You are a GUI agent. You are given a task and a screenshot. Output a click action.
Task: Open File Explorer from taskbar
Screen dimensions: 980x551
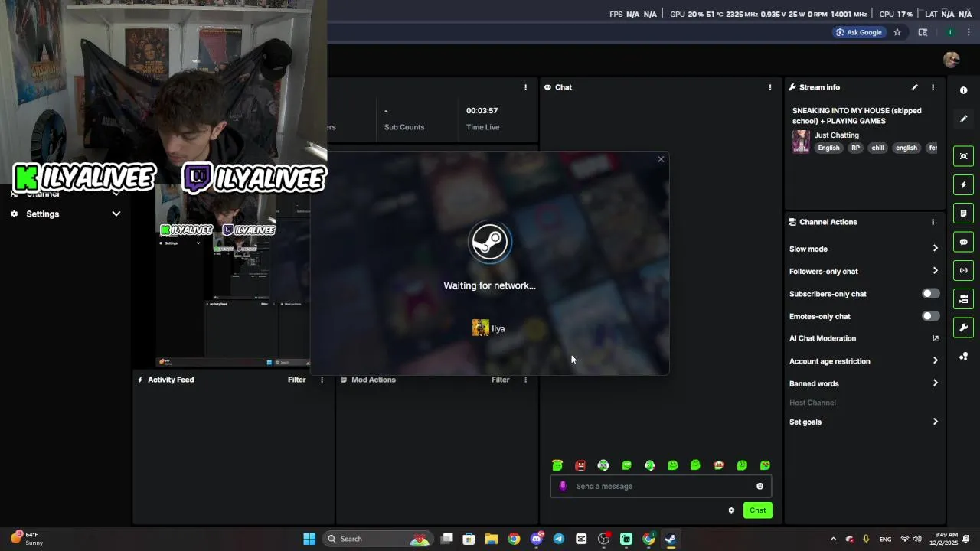pos(492,539)
